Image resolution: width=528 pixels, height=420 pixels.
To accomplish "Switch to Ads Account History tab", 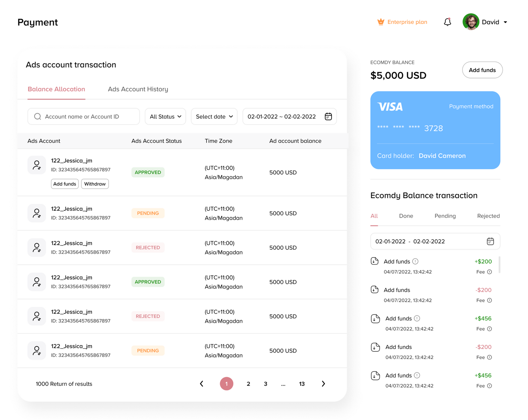I will click(x=138, y=89).
